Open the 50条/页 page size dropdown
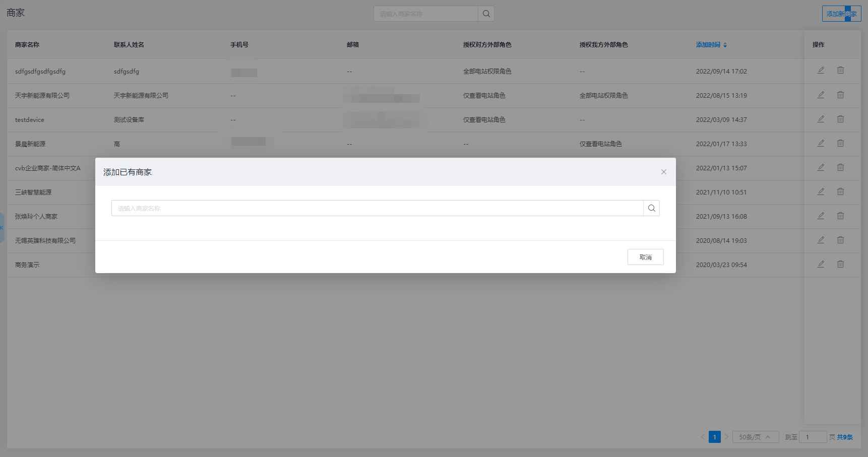The width and height of the screenshot is (868, 457). (x=755, y=437)
